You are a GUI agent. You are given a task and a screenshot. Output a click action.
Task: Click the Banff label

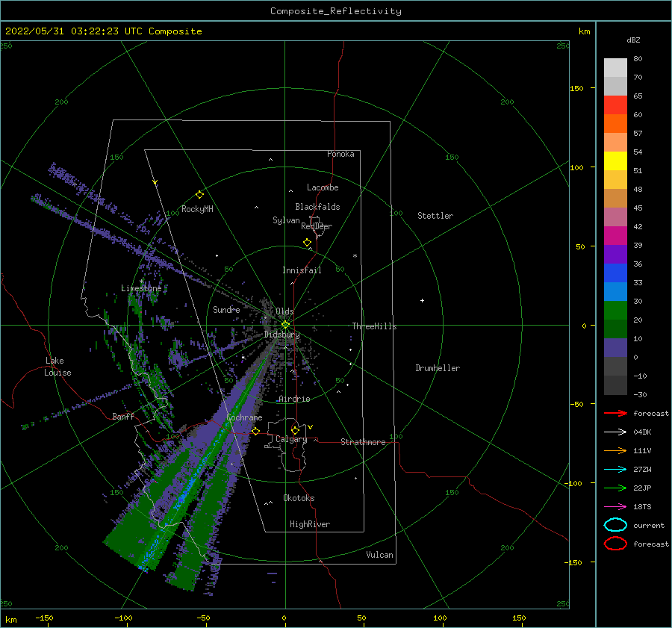click(x=123, y=416)
